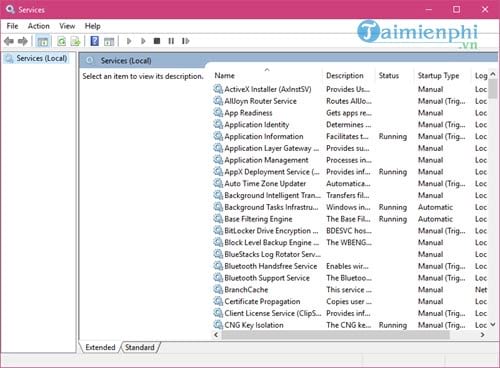
Task: Click the horizontal scrollbar right arrow
Action: point(482,335)
